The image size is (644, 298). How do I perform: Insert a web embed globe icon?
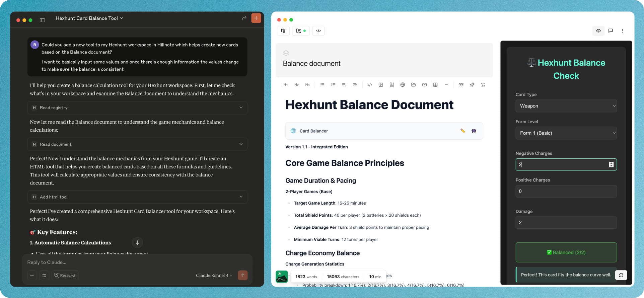tap(403, 85)
